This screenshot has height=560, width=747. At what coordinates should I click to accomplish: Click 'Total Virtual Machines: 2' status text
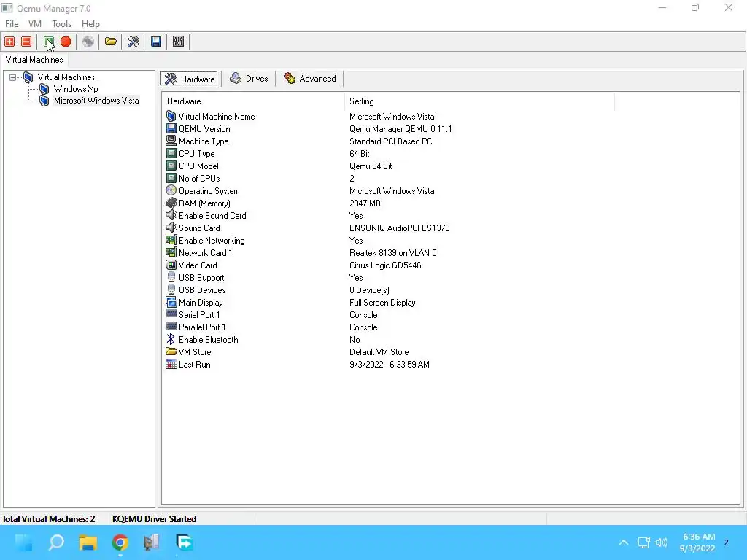48,519
